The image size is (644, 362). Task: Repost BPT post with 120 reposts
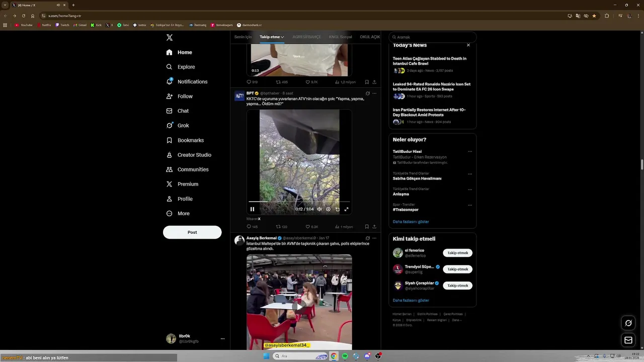click(x=281, y=227)
